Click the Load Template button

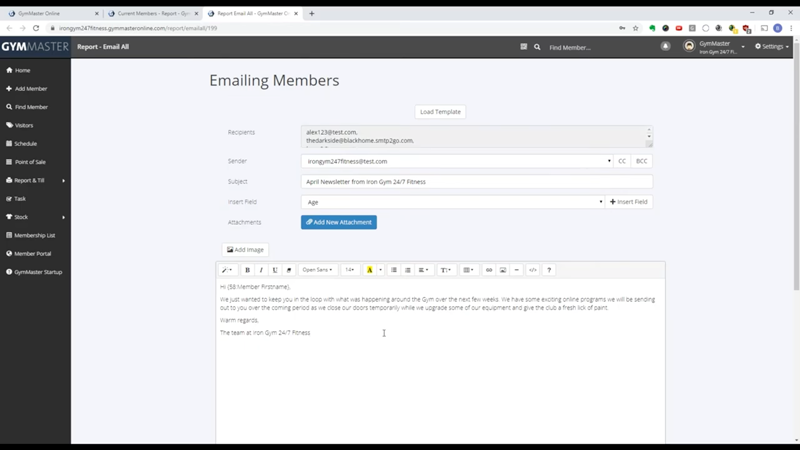pos(440,112)
